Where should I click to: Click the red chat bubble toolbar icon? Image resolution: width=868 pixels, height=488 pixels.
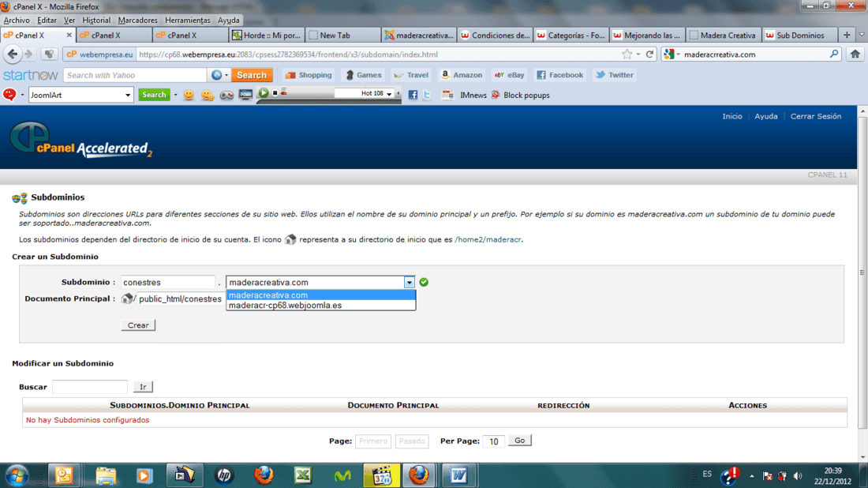[9, 95]
